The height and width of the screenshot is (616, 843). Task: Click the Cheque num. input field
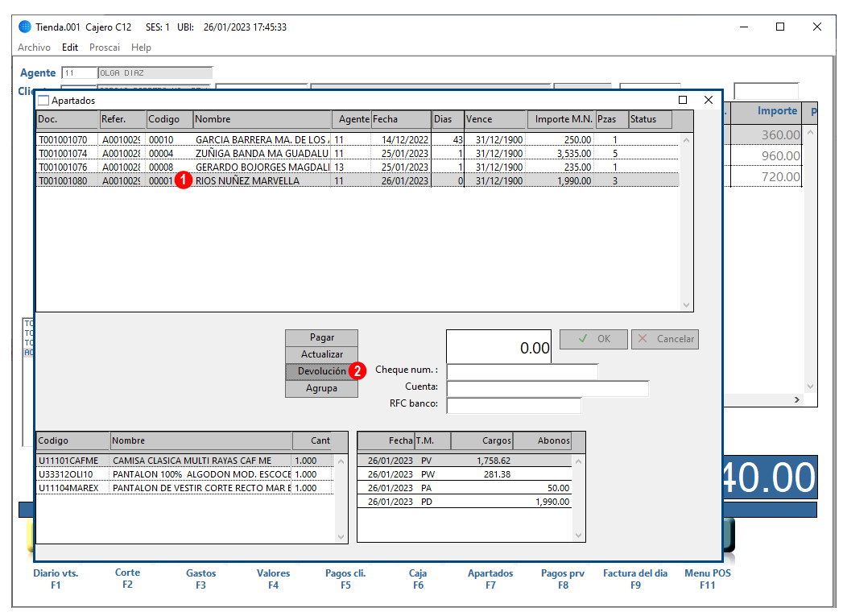(x=522, y=371)
